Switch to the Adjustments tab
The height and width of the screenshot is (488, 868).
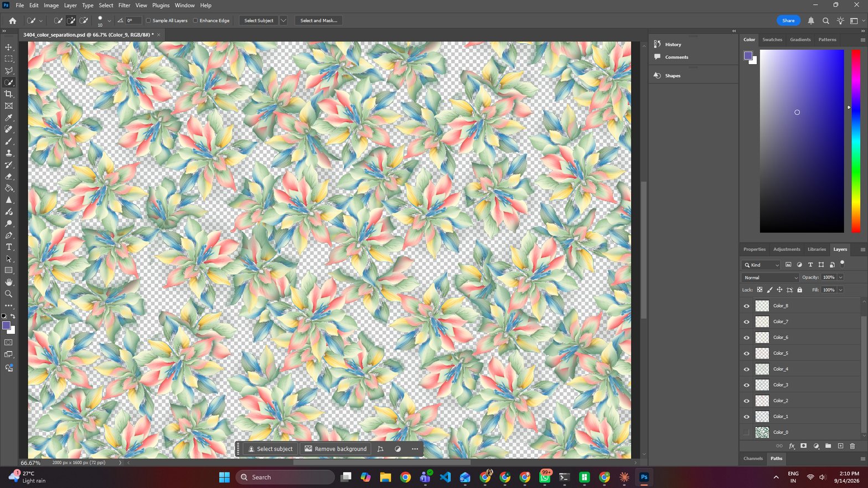(x=787, y=250)
